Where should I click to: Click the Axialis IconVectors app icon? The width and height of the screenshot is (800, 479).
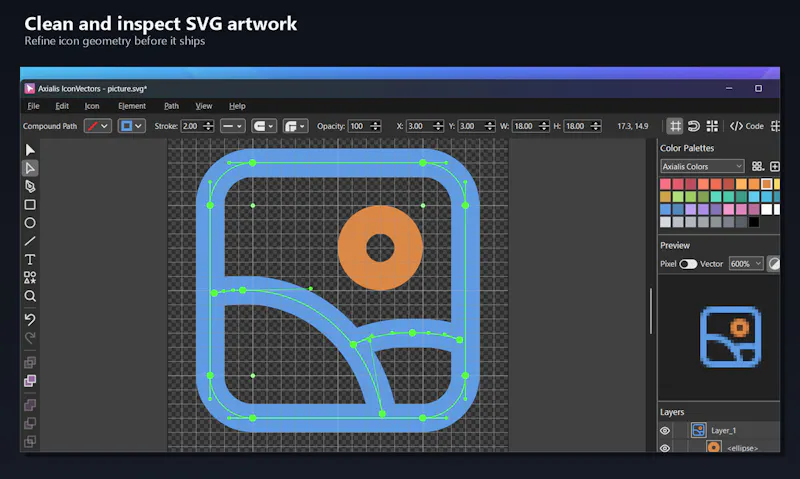(30, 89)
